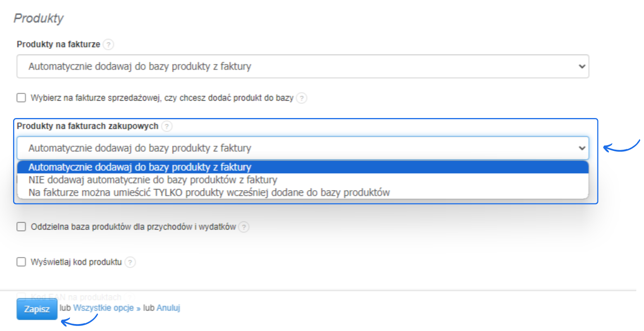Screen dimensions: 644x331
Task: Click the Produkty na fakturze label
Action: (x=58, y=44)
